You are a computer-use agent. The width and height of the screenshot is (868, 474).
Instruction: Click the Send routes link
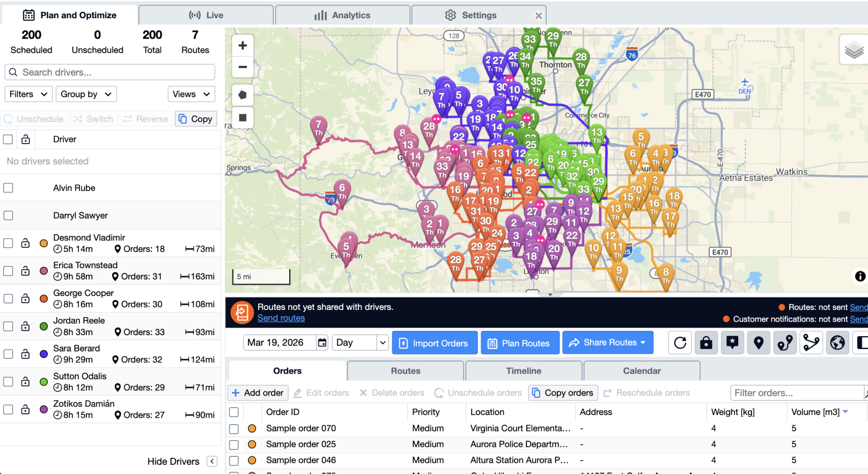(x=281, y=318)
